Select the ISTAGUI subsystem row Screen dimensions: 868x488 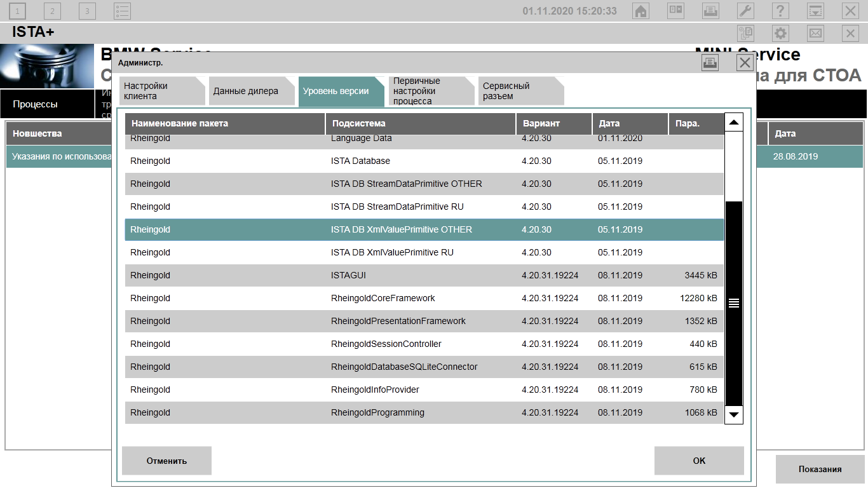tap(424, 275)
